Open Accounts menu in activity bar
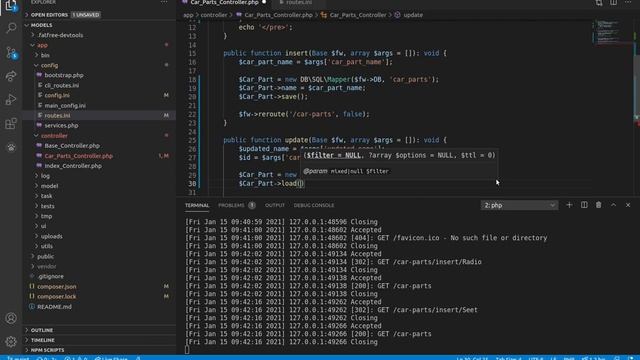This screenshot has height=360, width=640. pyautogui.click(x=11, y=318)
